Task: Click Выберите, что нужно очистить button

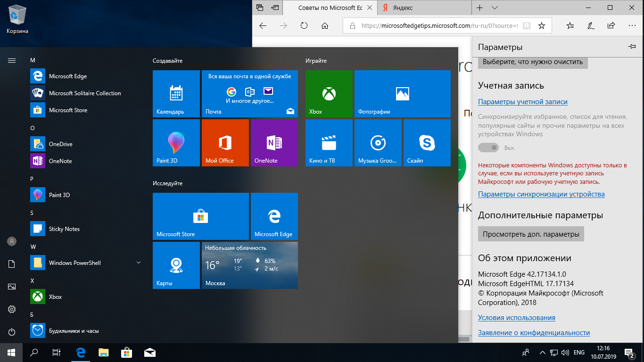Action: 533,62
